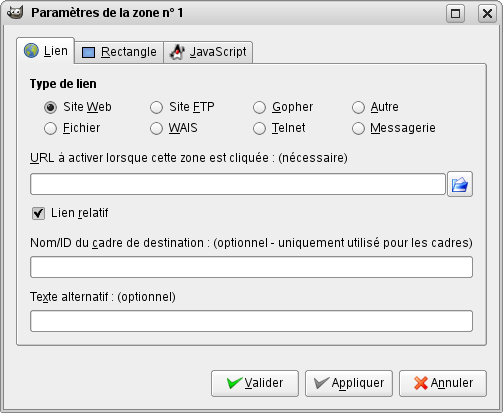This screenshot has width=503, height=413.
Task: Open the JavaScript tab
Action: [208, 52]
